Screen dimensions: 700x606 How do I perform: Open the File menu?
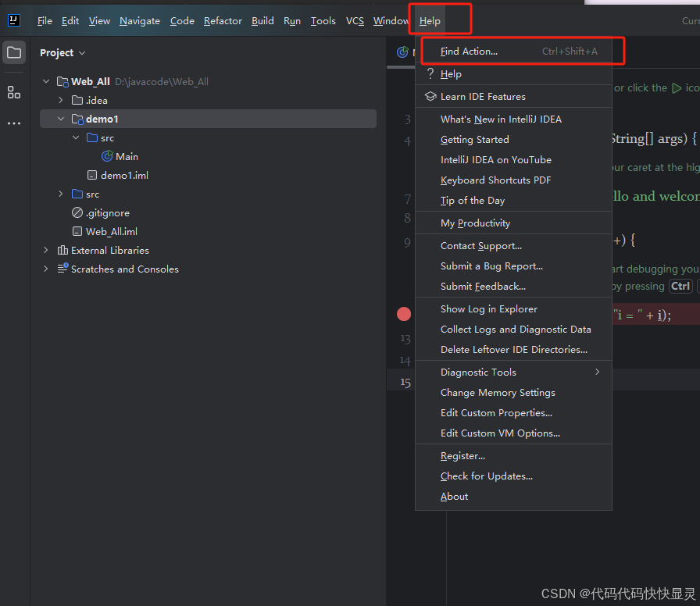45,21
